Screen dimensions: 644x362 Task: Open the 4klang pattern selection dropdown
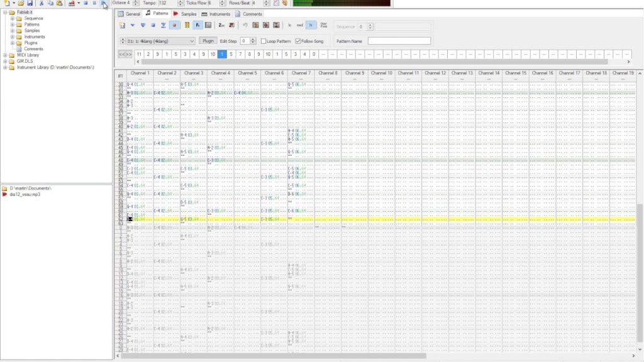point(191,40)
